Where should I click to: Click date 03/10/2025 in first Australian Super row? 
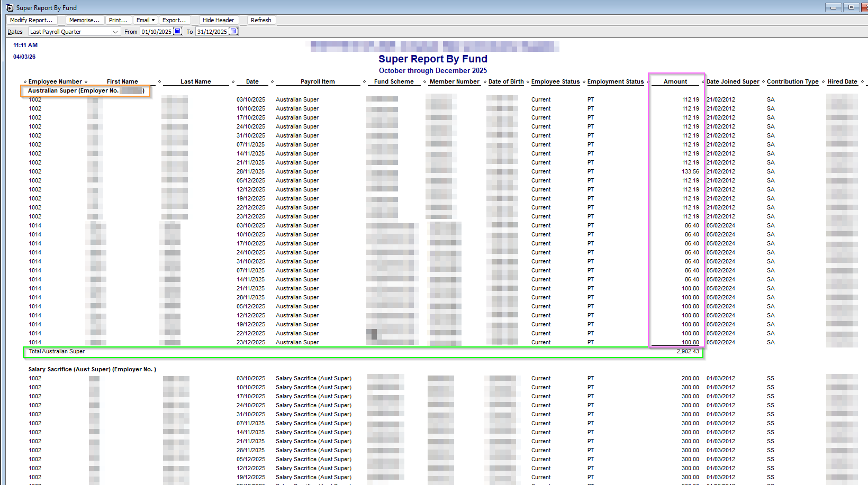click(251, 99)
